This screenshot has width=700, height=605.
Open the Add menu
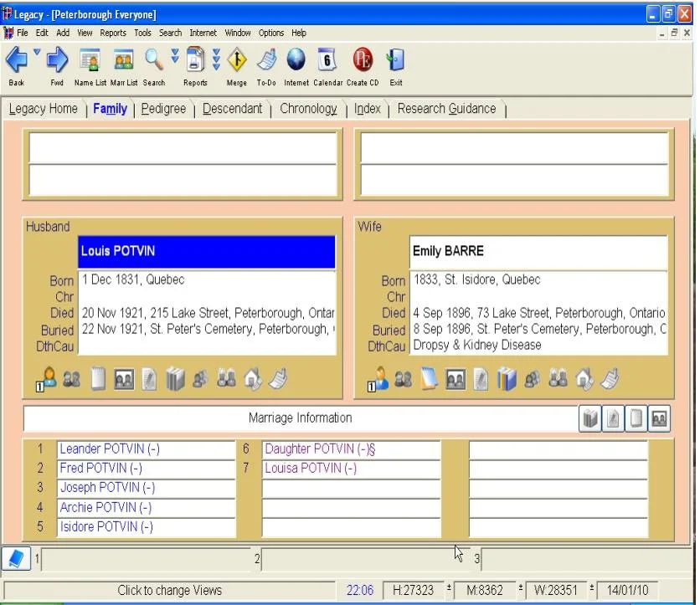(x=63, y=33)
